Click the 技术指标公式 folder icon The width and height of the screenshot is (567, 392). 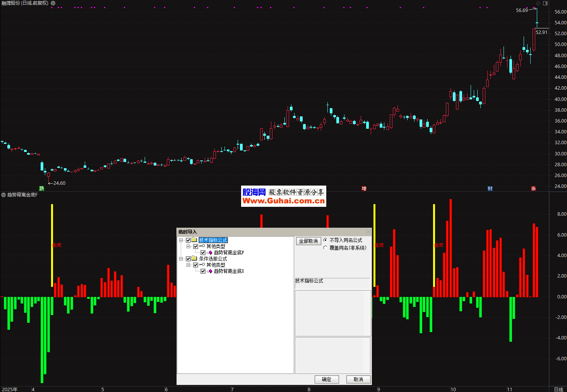[x=194, y=240]
